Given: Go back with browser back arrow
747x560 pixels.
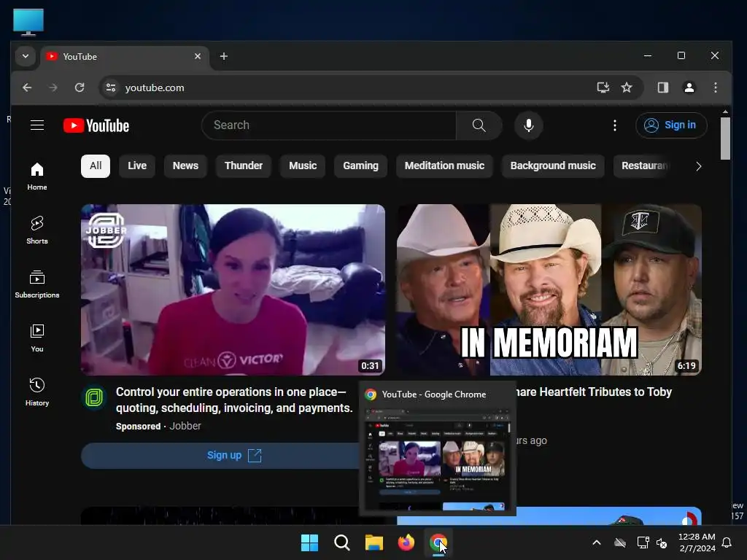Looking at the screenshot, I should coord(27,87).
